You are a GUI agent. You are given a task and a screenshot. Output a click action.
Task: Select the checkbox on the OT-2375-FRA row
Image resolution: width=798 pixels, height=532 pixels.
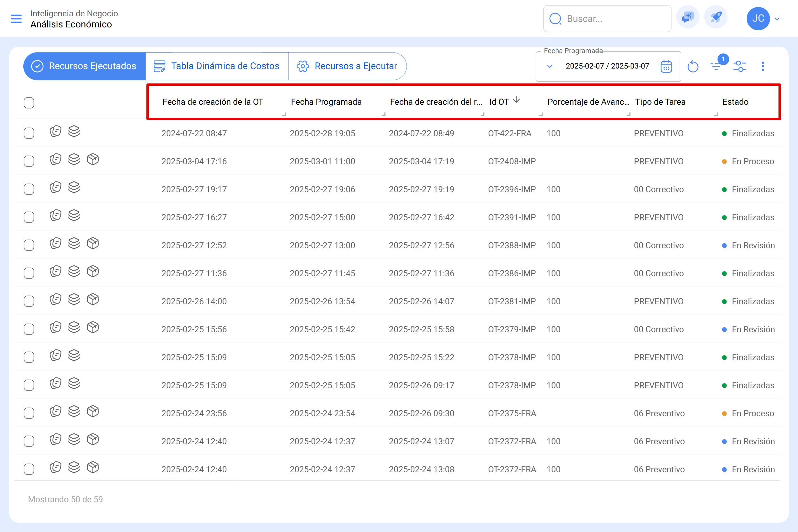point(29,413)
